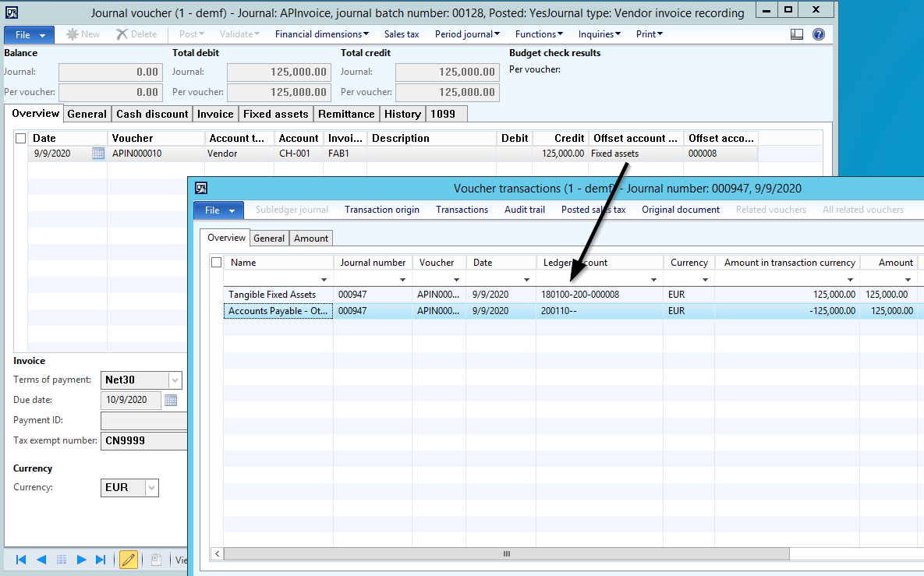Open calendar icon in journal Date cell

[98, 154]
